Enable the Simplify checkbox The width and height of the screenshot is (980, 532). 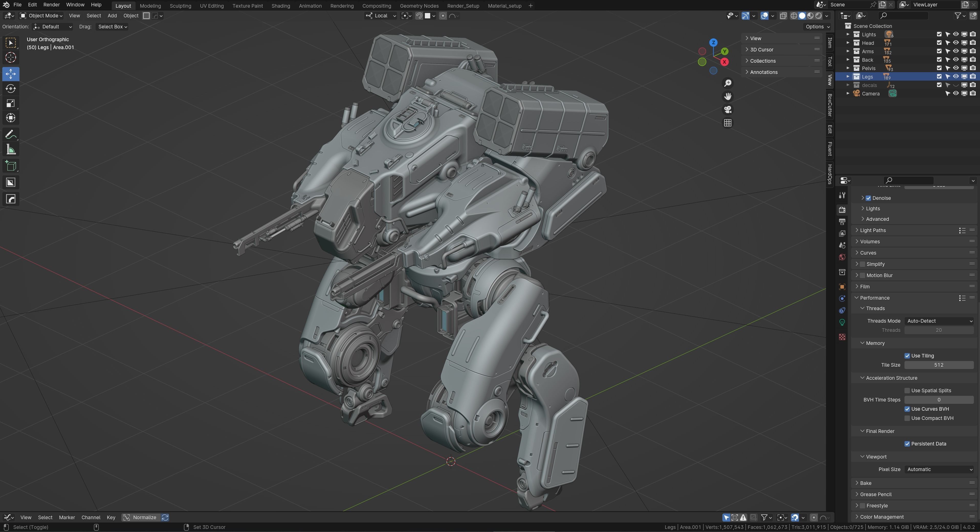(x=862, y=264)
